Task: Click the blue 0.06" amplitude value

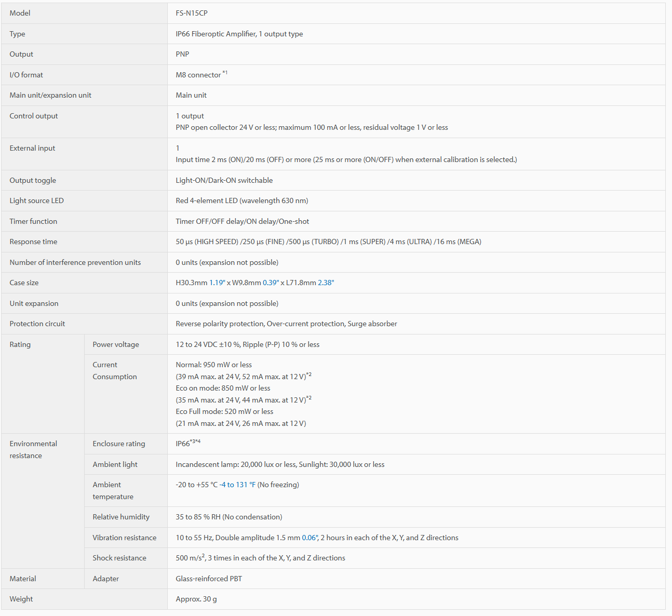Action: coord(310,538)
